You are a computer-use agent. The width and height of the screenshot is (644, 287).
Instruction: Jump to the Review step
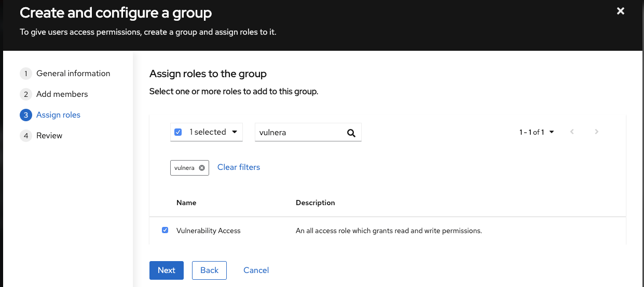click(49, 136)
